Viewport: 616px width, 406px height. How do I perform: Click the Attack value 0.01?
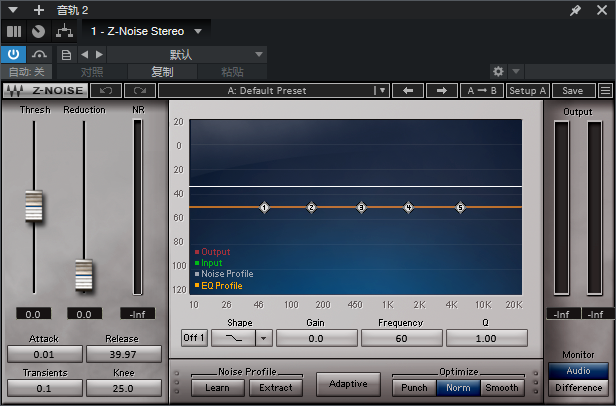click(x=44, y=354)
